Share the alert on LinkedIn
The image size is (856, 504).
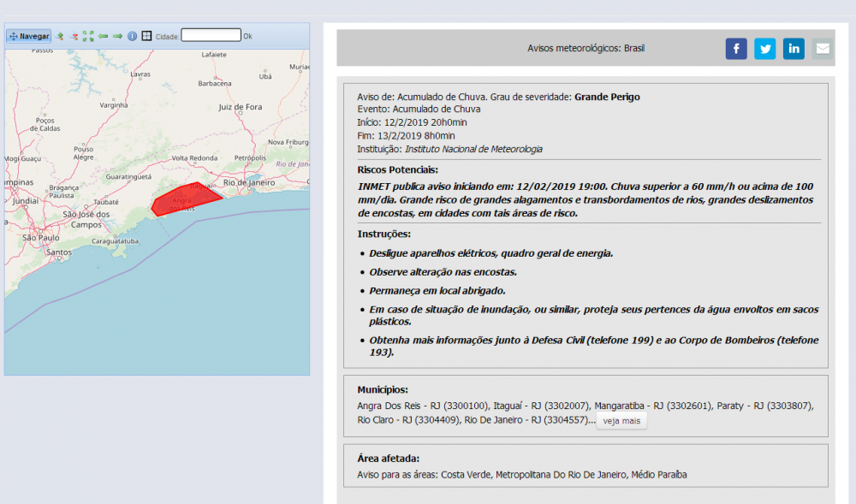pos(794,49)
